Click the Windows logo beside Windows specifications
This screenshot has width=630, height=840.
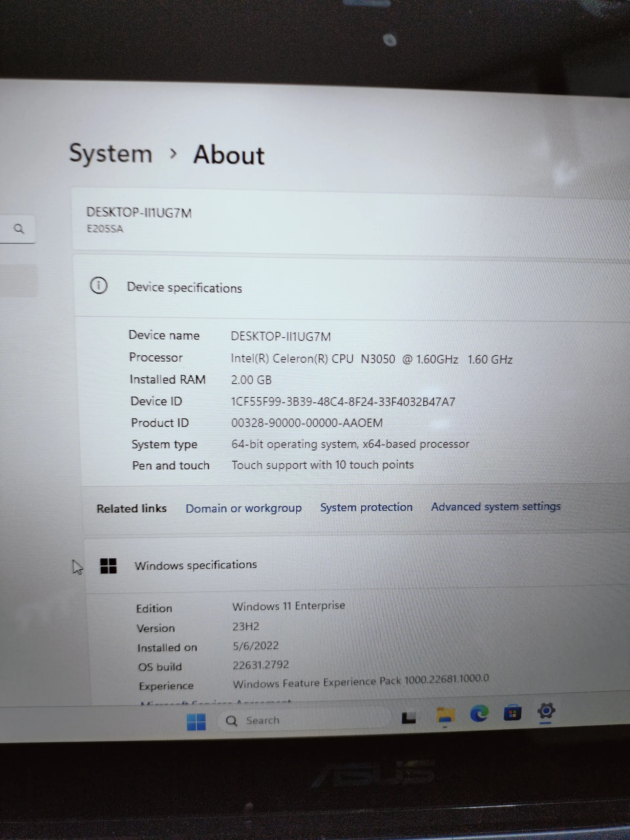click(109, 565)
